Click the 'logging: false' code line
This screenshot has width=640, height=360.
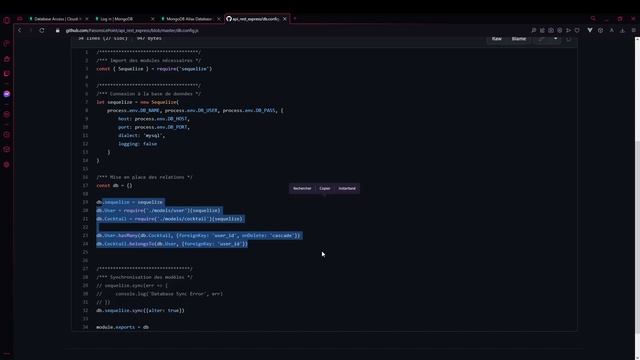(x=138, y=144)
